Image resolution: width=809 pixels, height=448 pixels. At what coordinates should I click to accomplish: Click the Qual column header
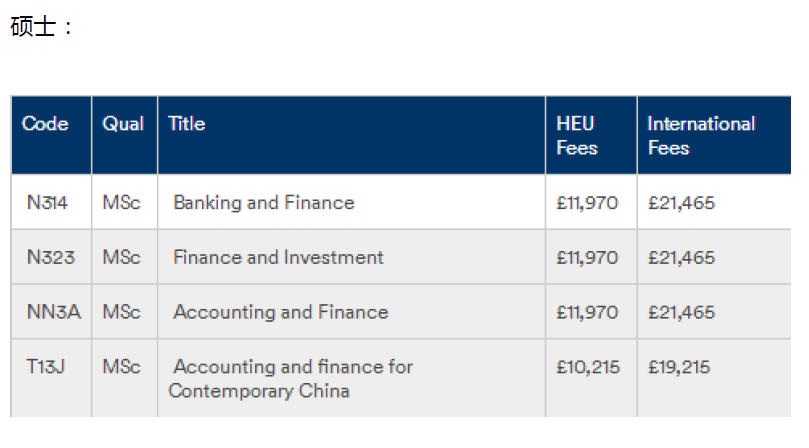[x=123, y=124]
